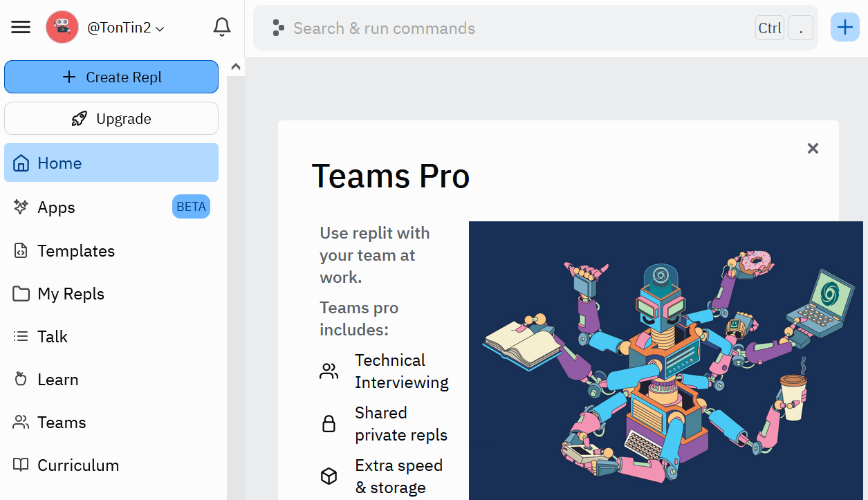Click the "Teams pro includes:" text
The height and width of the screenshot is (500, 868).
pyautogui.click(x=359, y=319)
